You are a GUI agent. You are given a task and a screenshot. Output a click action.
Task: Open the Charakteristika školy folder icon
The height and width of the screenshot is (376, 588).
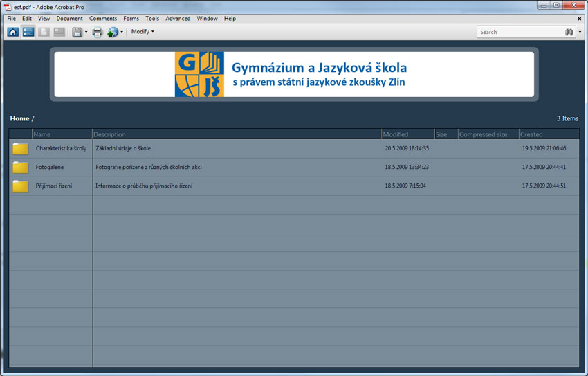click(20, 149)
